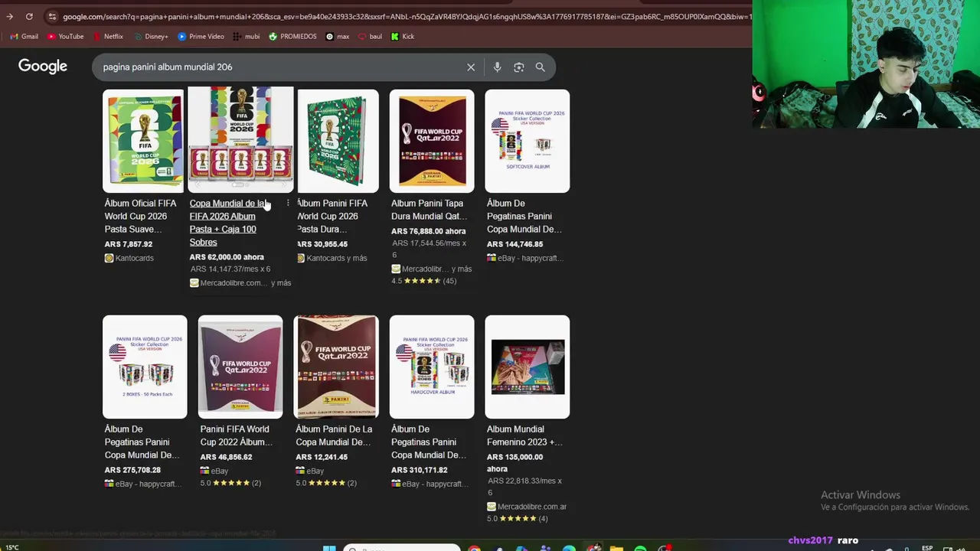Click the ARS 7,857.92 price
The width and height of the screenshot is (980, 551).
point(129,244)
